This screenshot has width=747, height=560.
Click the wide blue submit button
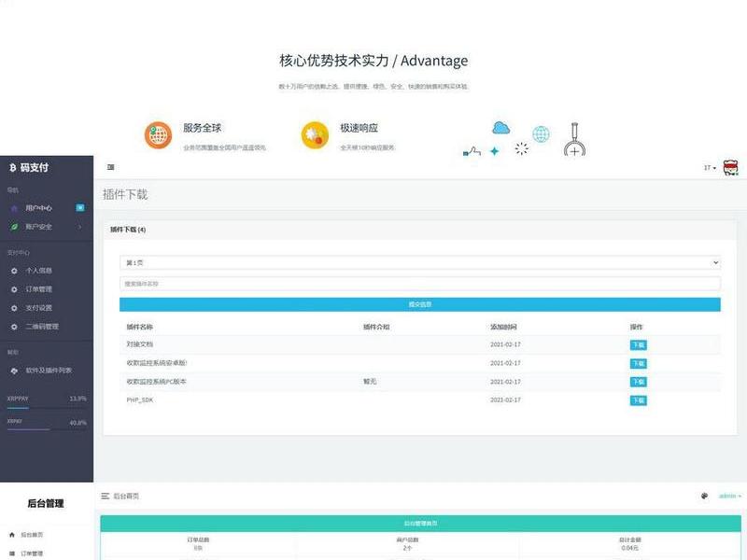tap(419, 305)
